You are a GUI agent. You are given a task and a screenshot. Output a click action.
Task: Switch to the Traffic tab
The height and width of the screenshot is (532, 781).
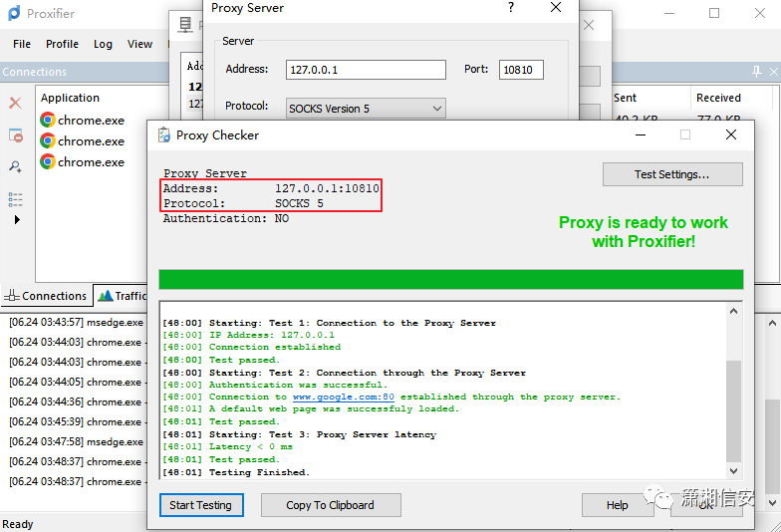[x=122, y=296]
